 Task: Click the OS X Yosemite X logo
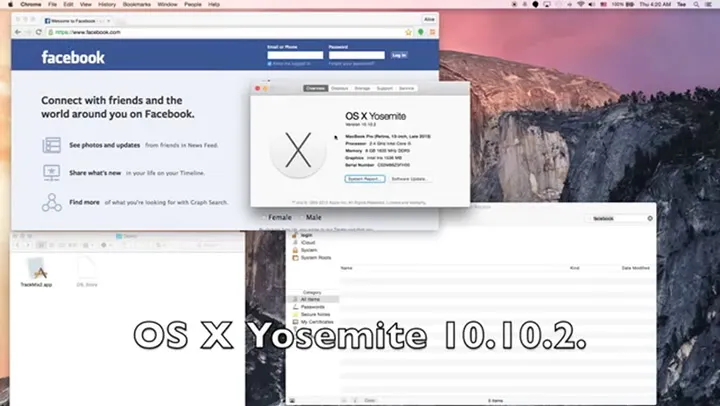[298, 150]
